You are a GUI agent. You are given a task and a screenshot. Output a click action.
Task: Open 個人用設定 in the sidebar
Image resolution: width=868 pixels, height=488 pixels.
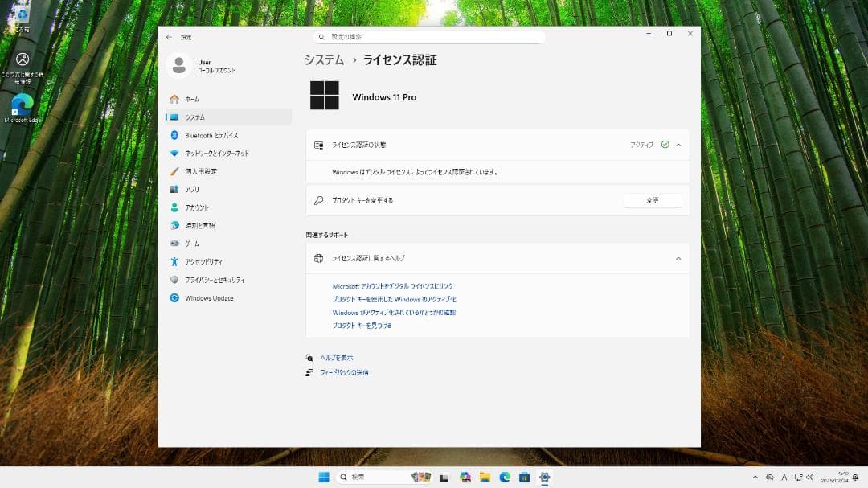coord(228,171)
